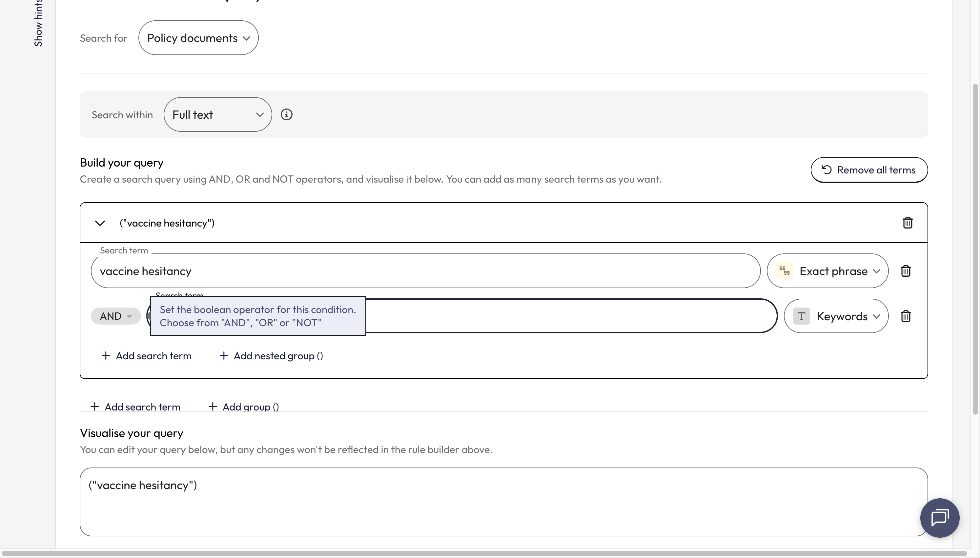Image resolution: width=980 pixels, height=558 pixels.
Task: Click Add search term below the group
Action: (x=135, y=407)
